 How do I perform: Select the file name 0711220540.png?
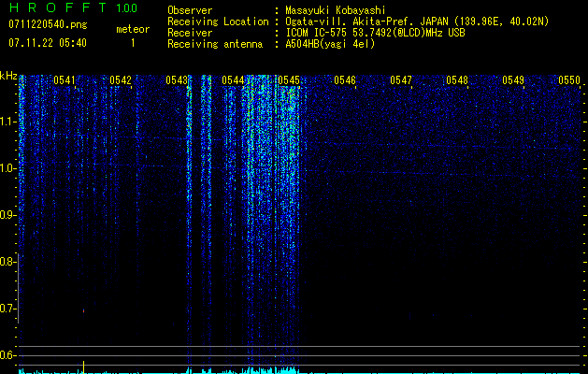tap(48, 24)
